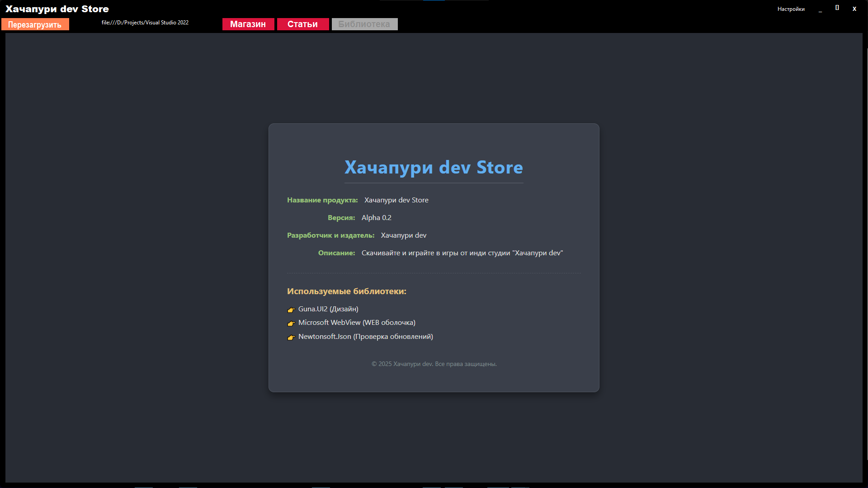Click the pointing hand icon beside Microsoft WebView
This screenshot has height=488, width=868.
(x=291, y=324)
